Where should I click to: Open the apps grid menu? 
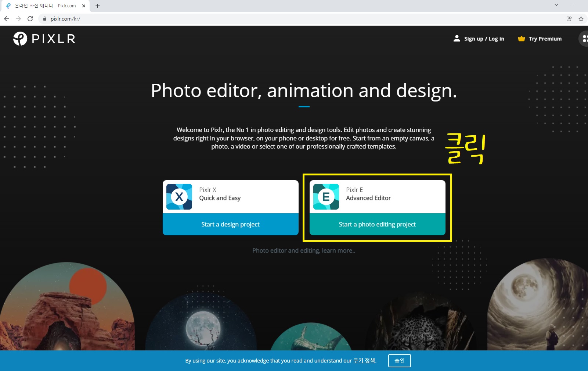584,39
